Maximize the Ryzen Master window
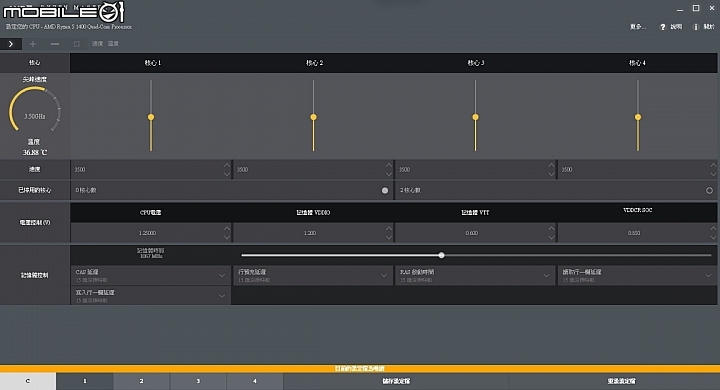 coord(696,8)
